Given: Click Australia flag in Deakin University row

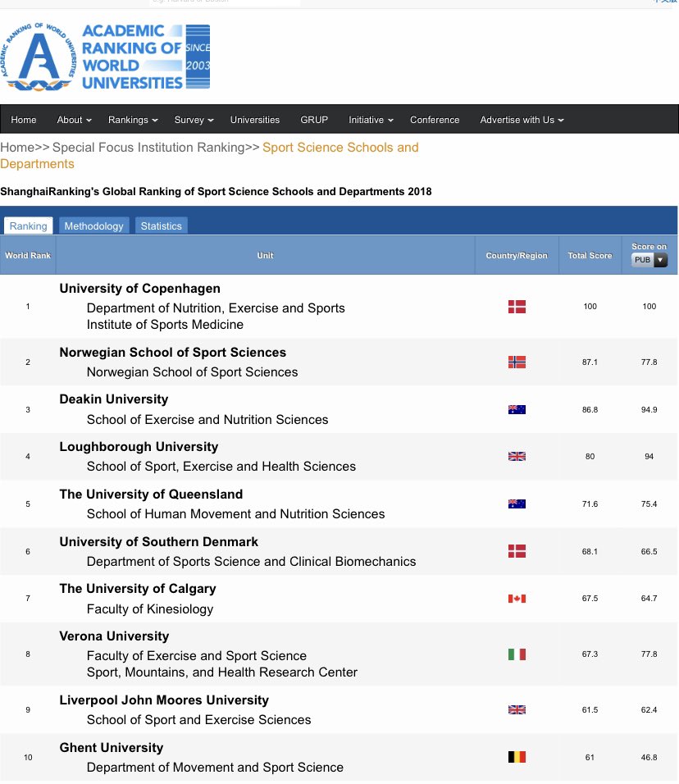Looking at the screenshot, I should (x=517, y=409).
